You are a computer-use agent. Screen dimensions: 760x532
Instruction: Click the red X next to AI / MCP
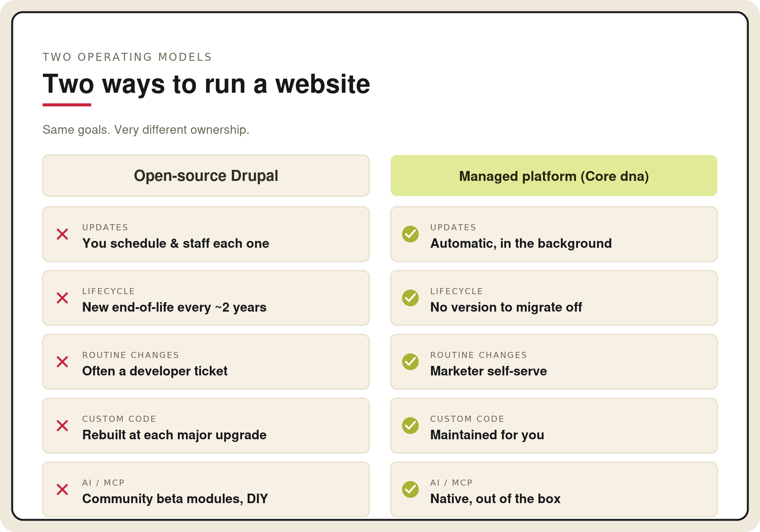coord(62,489)
